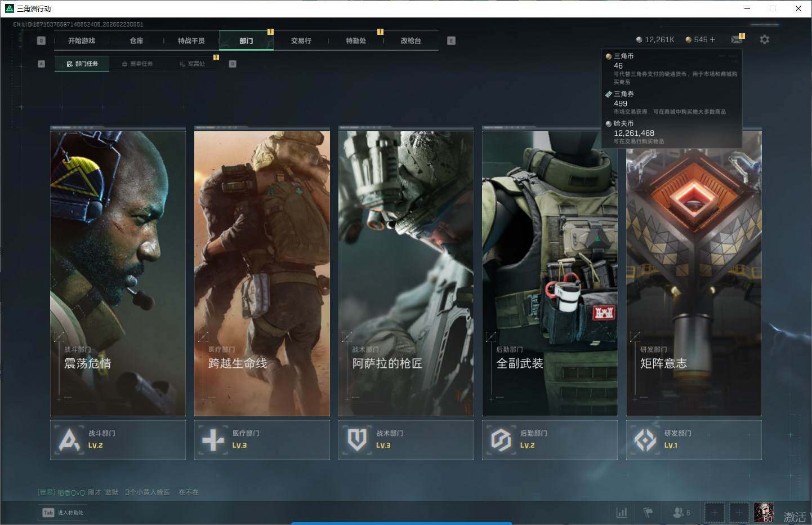Viewport: 812px width, 525px height.
Task: Click the player avatar level 60
Action: coord(764,512)
